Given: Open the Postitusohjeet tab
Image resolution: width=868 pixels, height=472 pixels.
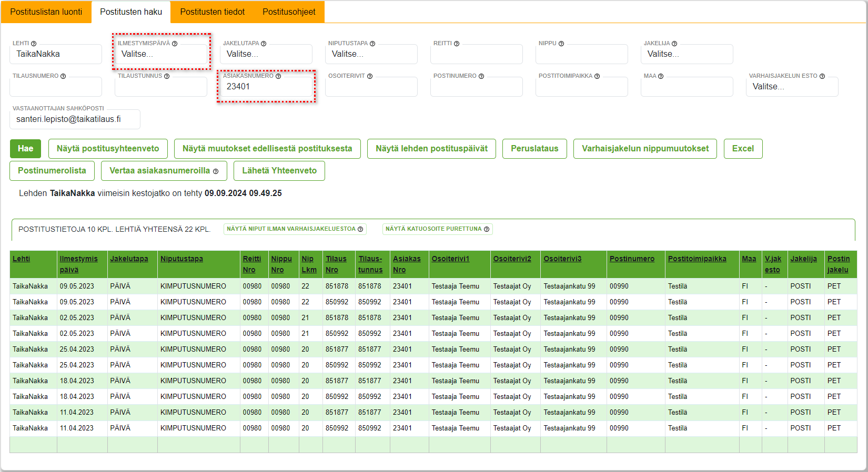Looking at the screenshot, I should click(x=289, y=12).
